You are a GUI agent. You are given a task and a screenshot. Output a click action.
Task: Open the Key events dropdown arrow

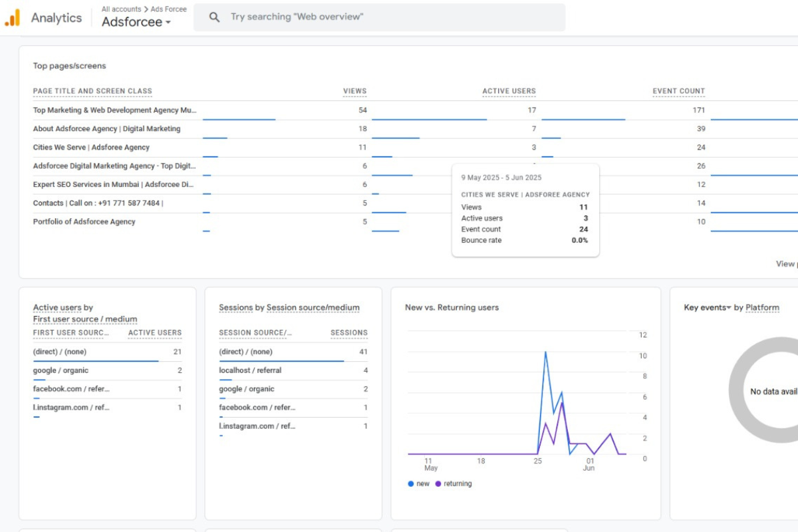[x=729, y=308]
